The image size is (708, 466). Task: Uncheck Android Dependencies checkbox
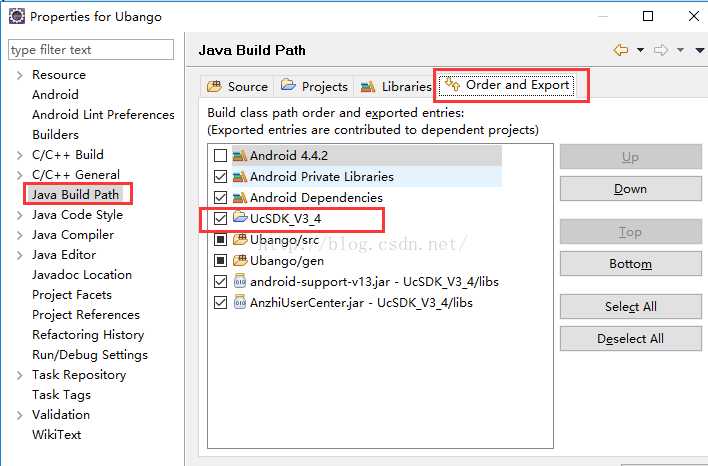220,198
